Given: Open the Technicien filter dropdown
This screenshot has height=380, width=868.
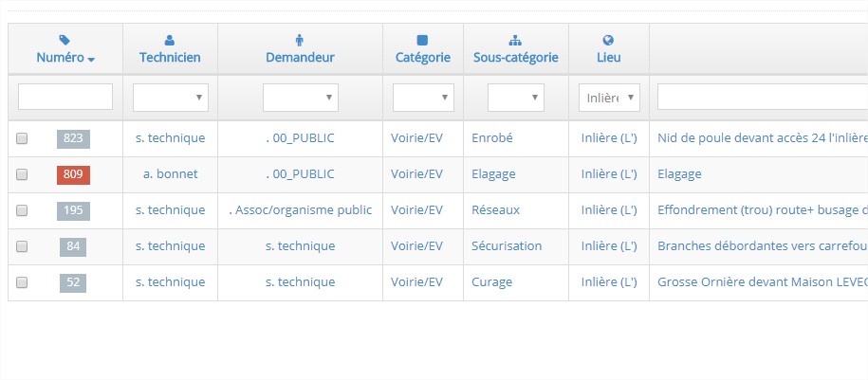Looking at the screenshot, I should pyautogui.click(x=171, y=98).
